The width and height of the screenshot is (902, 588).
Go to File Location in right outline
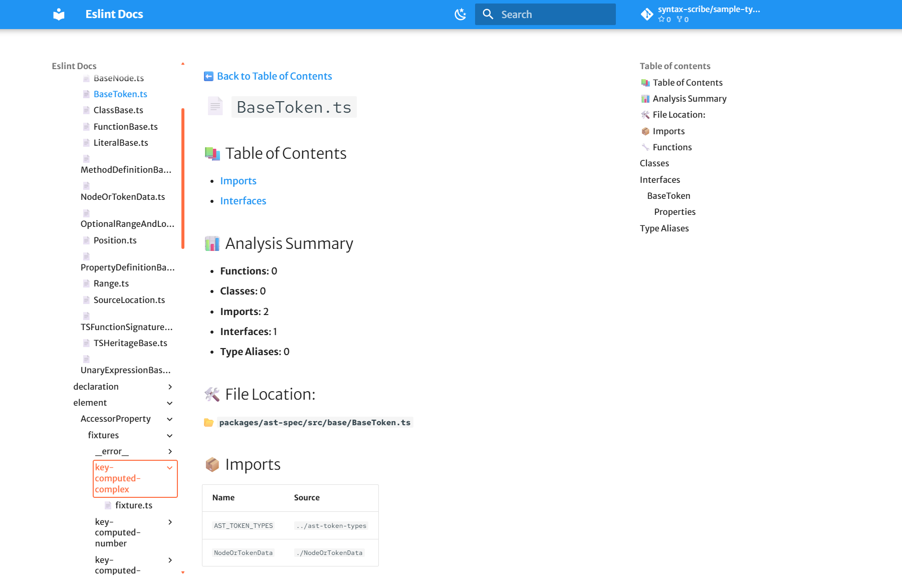pyautogui.click(x=679, y=115)
